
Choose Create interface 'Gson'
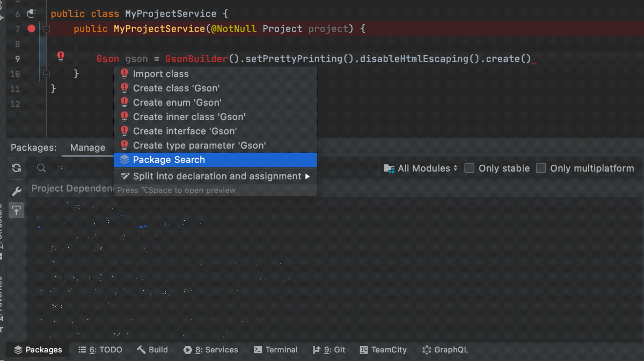(215, 131)
